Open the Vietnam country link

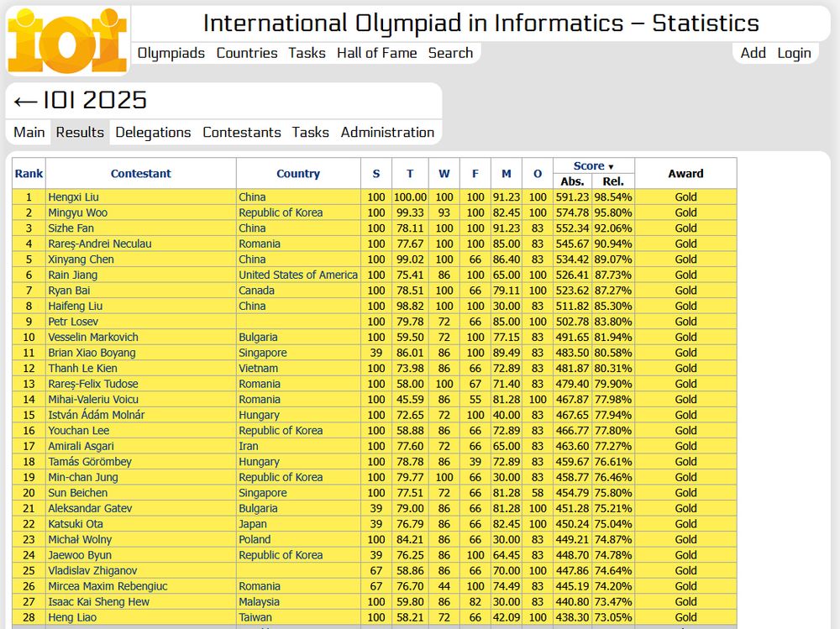(x=258, y=368)
